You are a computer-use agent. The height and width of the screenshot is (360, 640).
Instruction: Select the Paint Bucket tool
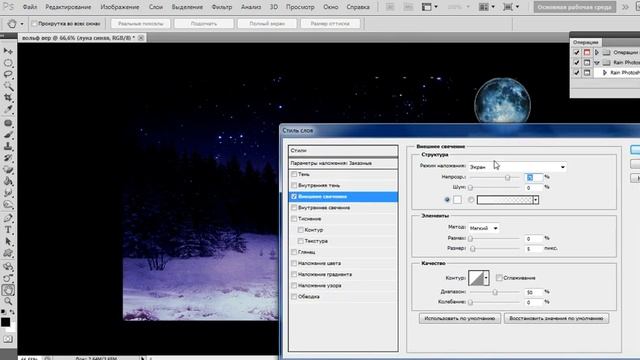(8, 181)
